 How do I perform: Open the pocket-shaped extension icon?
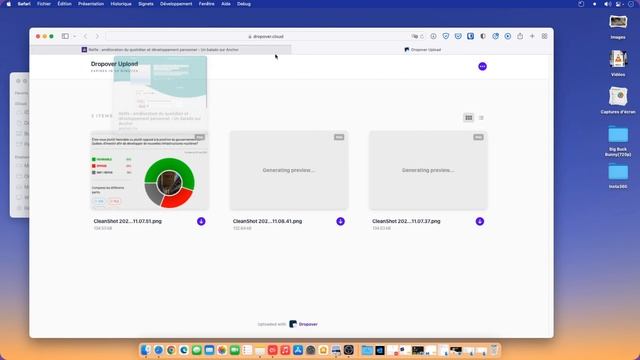click(x=458, y=36)
